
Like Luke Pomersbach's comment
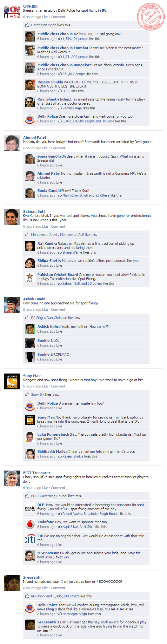pyautogui.click(x=59, y=443)
